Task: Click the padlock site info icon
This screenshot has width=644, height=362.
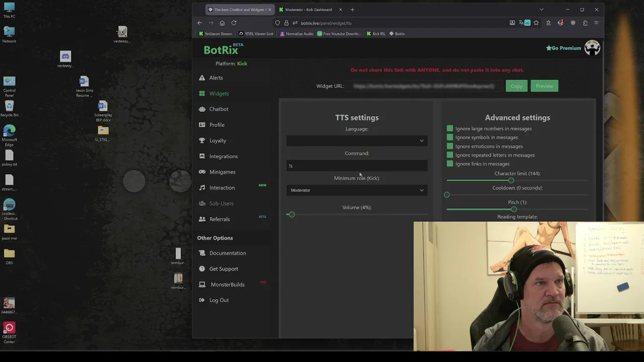Action: (x=286, y=23)
